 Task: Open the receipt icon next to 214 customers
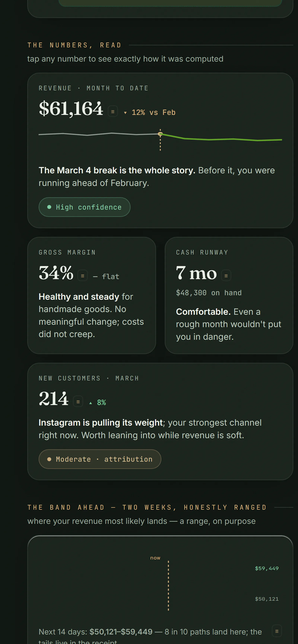(x=78, y=401)
